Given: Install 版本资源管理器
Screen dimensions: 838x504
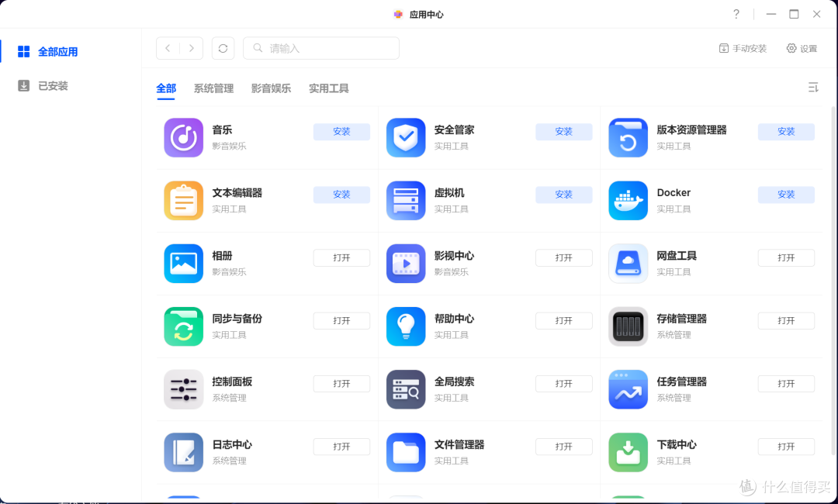Looking at the screenshot, I should tap(786, 132).
